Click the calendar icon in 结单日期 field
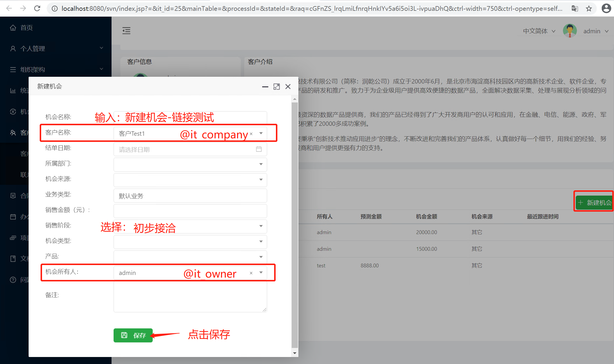Screen dimensions: 614x364 259,149
